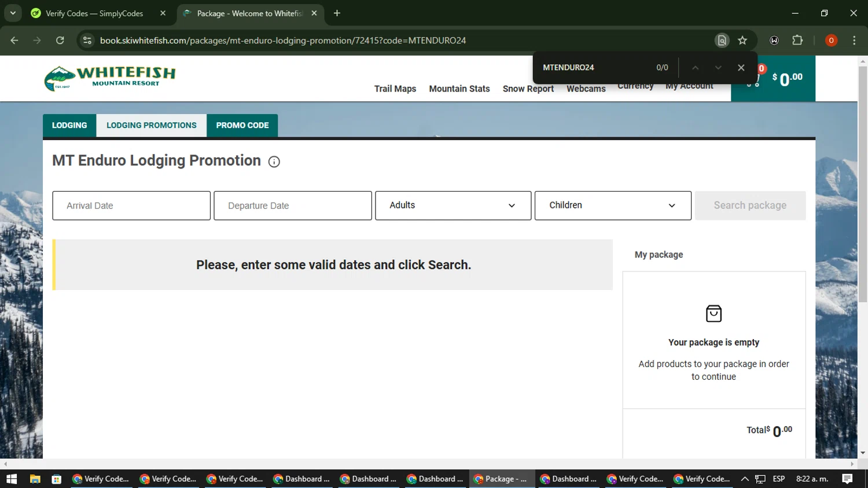The height and width of the screenshot is (488, 868).
Task: Click the W extension icon in toolbar
Action: point(774,41)
